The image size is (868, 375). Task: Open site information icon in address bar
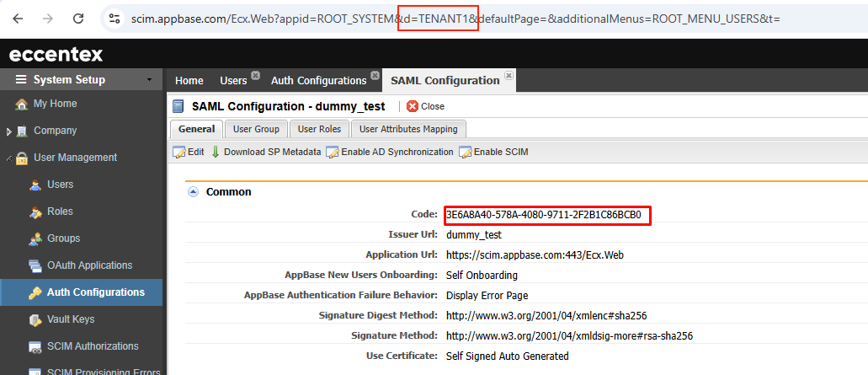tap(114, 19)
